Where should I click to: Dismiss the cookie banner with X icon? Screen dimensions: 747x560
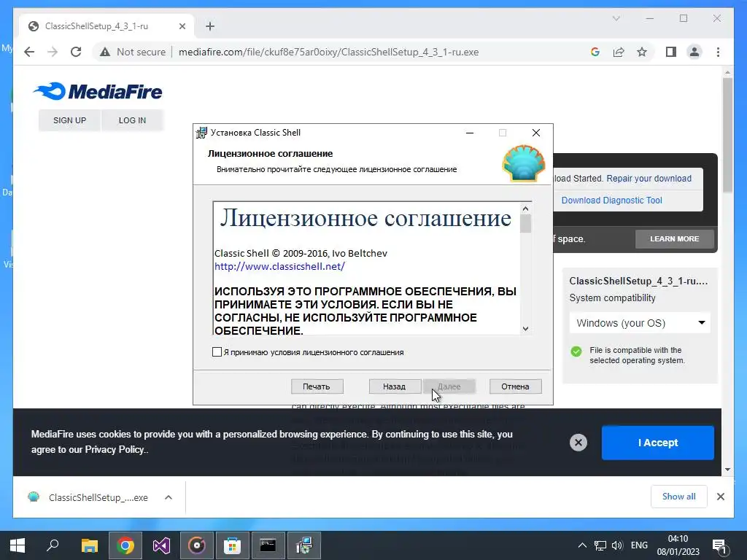click(x=578, y=443)
